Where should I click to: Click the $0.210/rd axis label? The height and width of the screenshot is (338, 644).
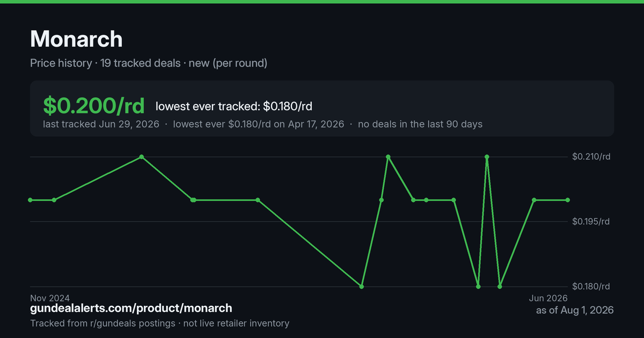tap(591, 157)
